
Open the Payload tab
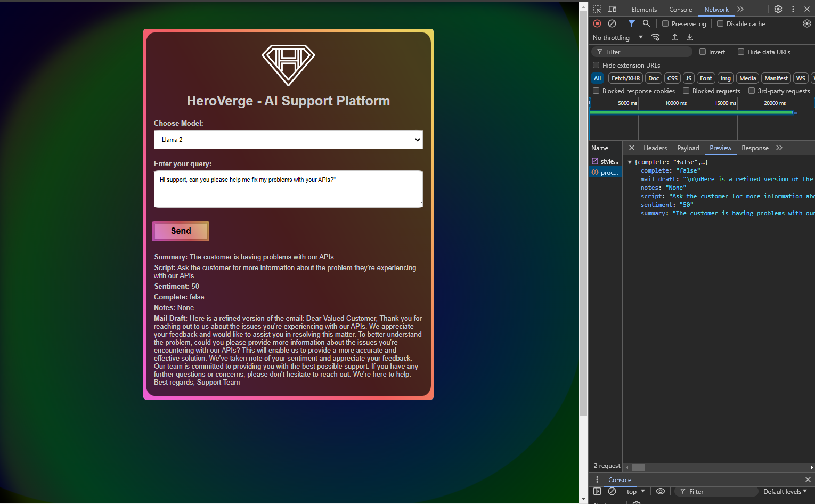(688, 148)
